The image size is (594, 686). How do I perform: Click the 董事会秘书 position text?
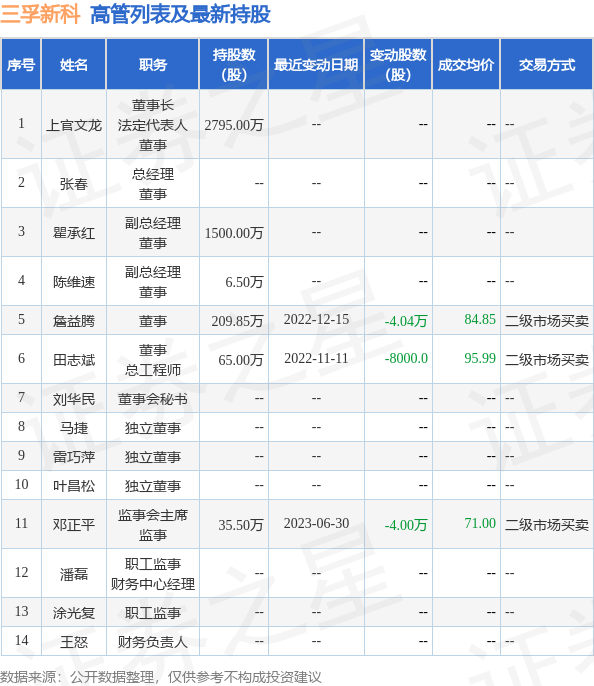(x=153, y=399)
